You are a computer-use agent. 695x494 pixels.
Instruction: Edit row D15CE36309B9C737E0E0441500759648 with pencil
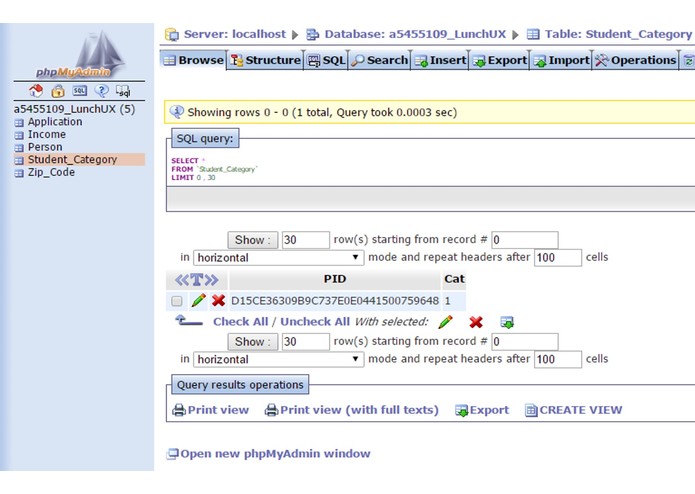tap(199, 300)
